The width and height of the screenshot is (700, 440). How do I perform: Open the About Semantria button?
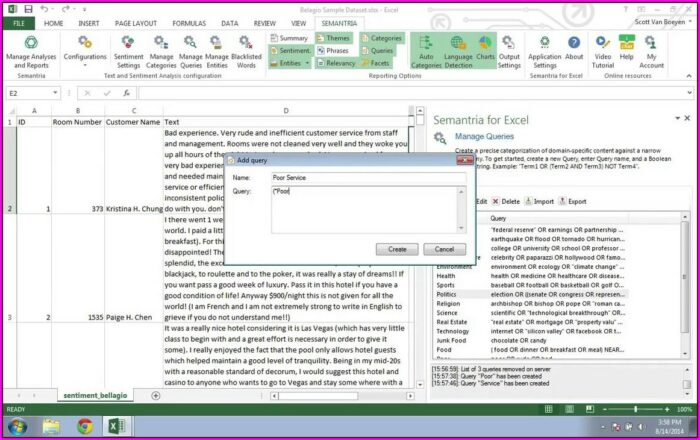point(574,48)
